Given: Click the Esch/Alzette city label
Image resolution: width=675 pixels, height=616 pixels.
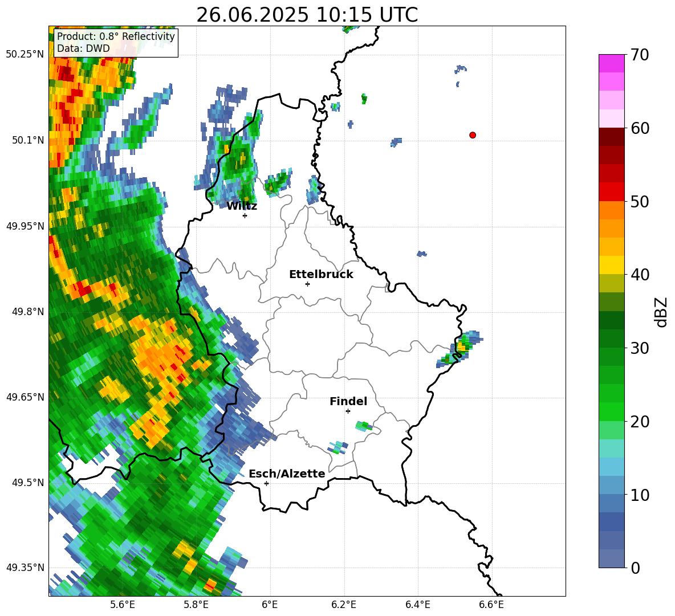Looking at the screenshot, I should click(287, 474).
